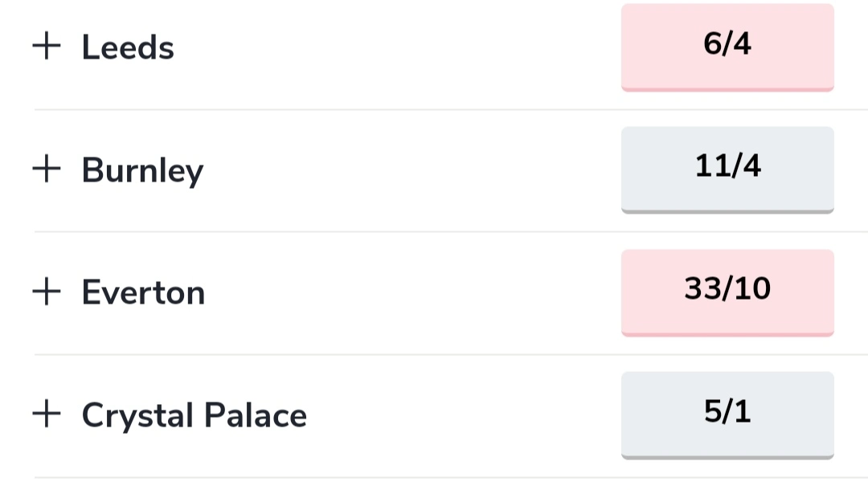The image size is (868, 490).
Task: Click the Everton team name
Action: point(143,293)
